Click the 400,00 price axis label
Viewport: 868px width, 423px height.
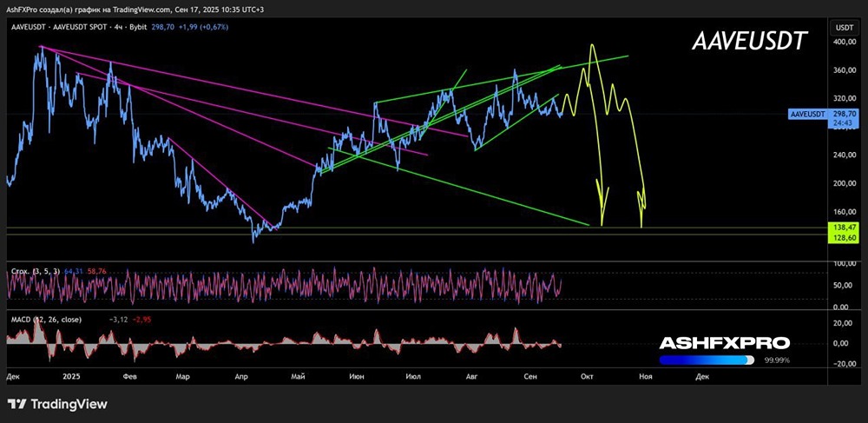point(845,42)
